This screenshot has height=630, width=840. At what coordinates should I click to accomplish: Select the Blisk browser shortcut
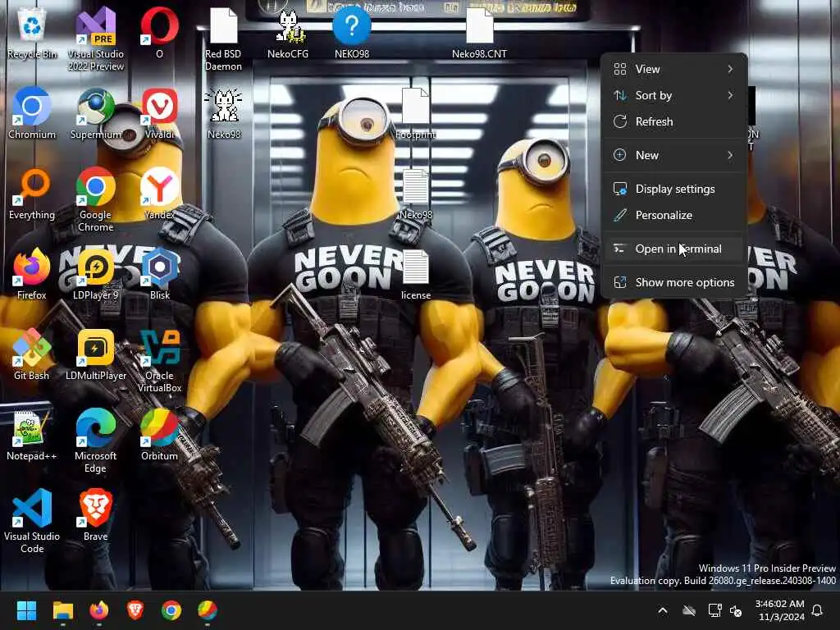[160, 274]
